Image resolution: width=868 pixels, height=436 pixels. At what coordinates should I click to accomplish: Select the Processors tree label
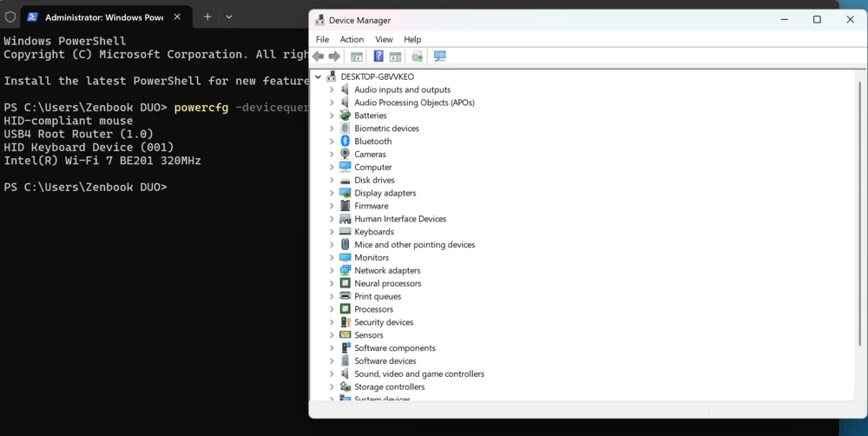coord(373,309)
